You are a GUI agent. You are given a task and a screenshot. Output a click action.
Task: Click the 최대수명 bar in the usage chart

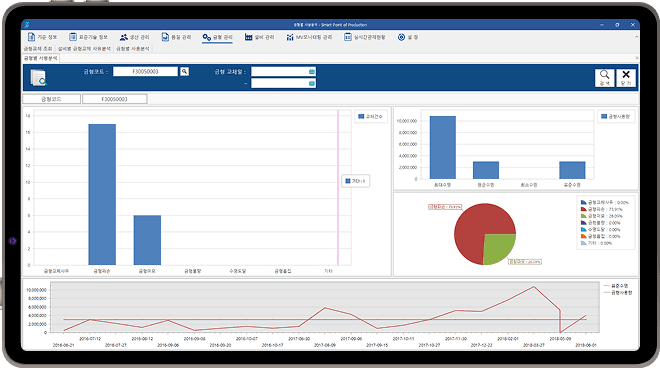443,147
